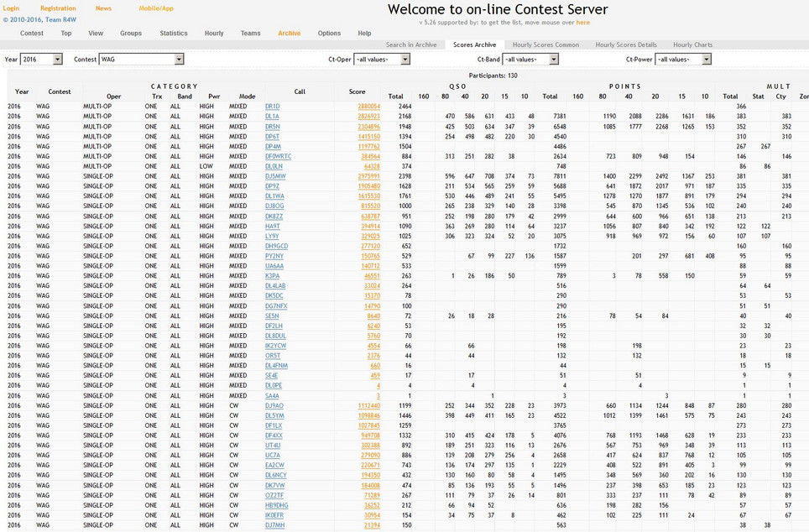The width and height of the screenshot is (809, 532).
Task: Open the View menu
Action: pos(96,33)
